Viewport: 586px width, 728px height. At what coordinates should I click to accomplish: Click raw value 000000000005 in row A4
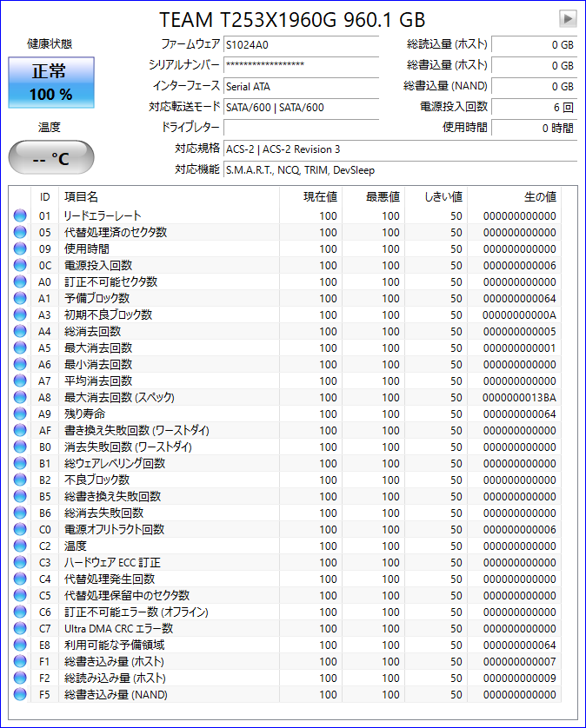coord(520,332)
